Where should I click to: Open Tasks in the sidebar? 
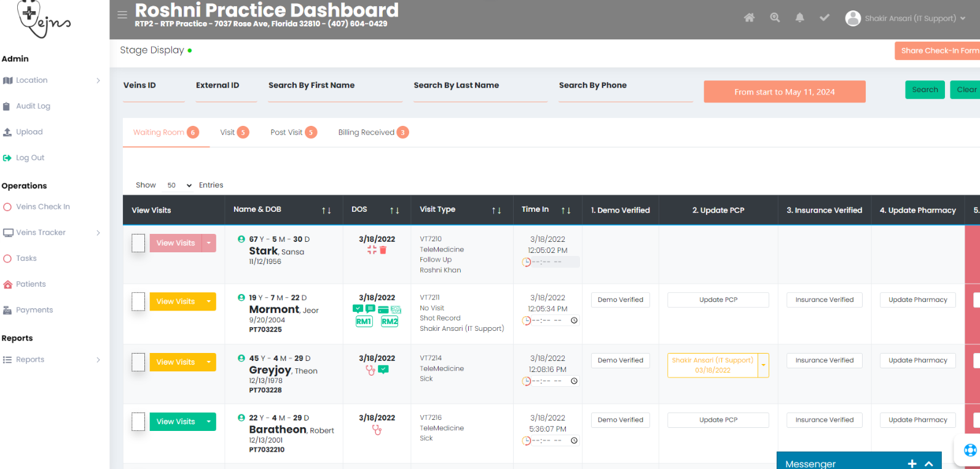(x=26, y=258)
